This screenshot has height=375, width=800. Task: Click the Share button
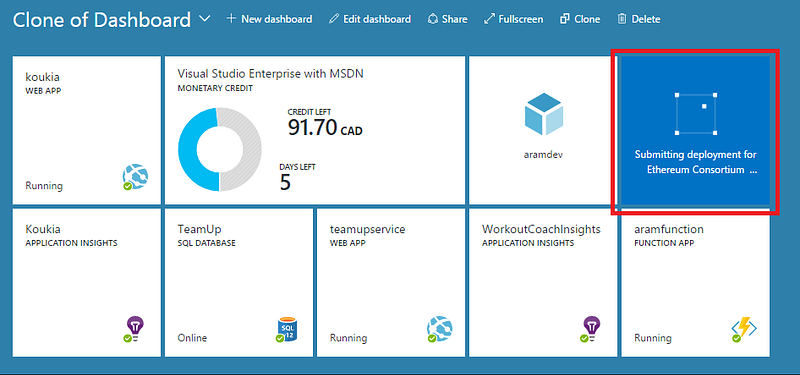(x=447, y=19)
